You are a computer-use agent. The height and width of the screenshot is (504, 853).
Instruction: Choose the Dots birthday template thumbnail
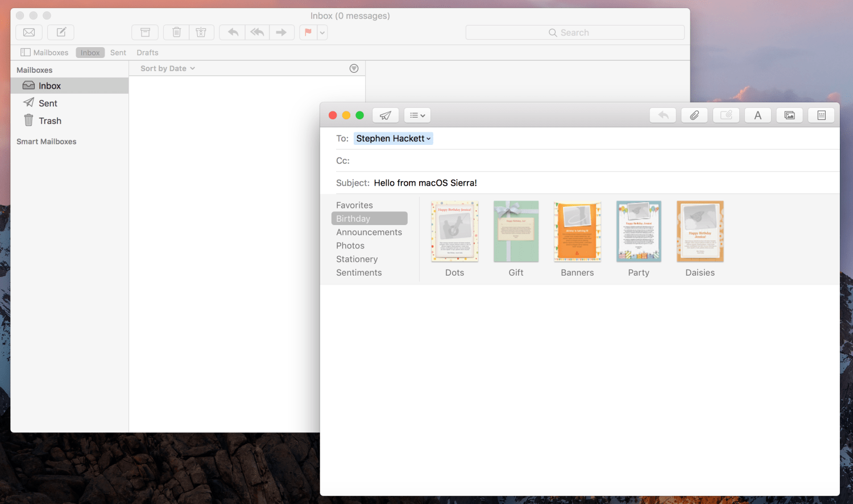pos(454,231)
